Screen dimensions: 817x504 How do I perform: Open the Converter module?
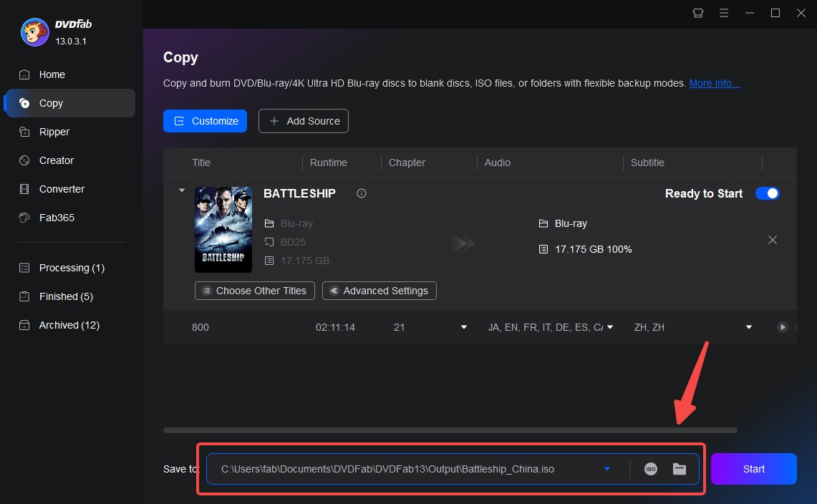coord(62,188)
